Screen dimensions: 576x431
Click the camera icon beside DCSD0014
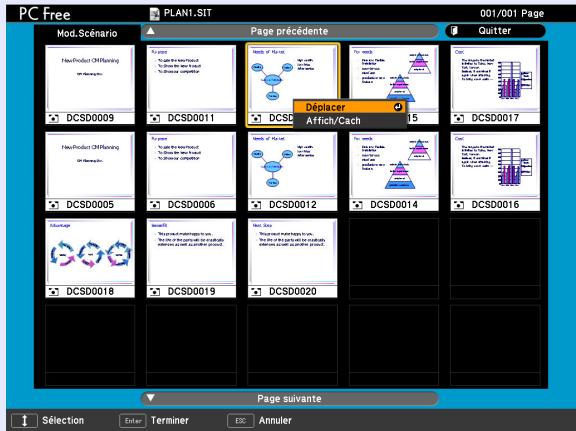click(357, 205)
